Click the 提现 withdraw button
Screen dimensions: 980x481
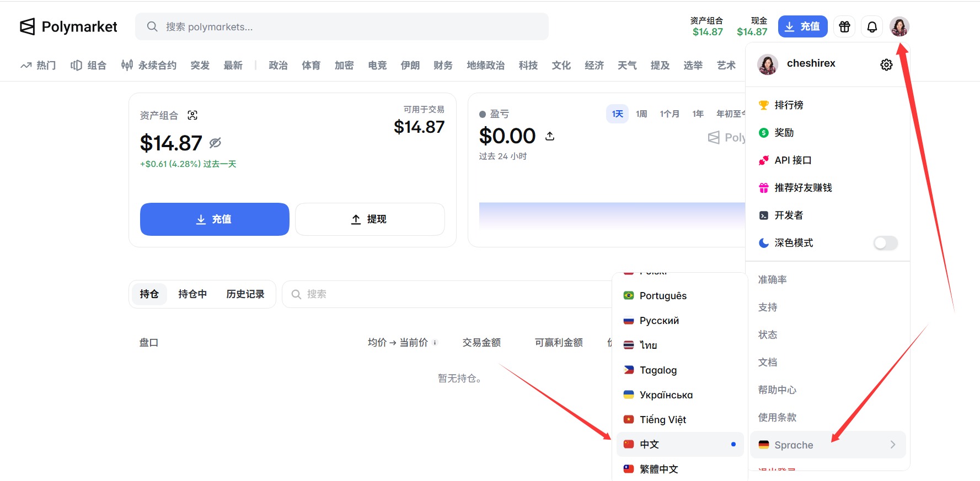tap(370, 219)
